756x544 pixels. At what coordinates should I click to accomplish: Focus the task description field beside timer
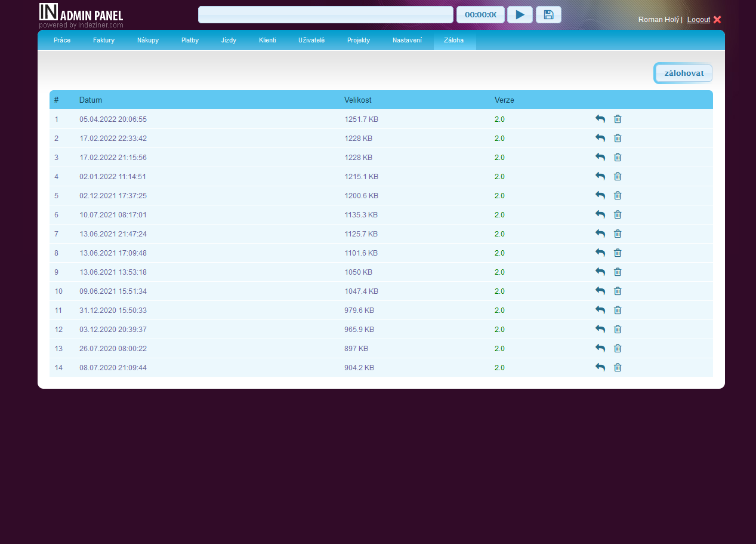(x=325, y=15)
